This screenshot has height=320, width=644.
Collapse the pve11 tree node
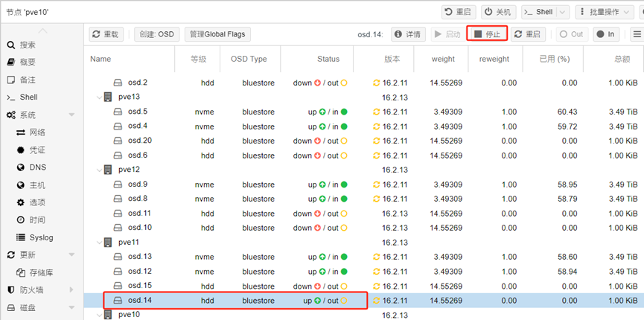pos(99,243)
